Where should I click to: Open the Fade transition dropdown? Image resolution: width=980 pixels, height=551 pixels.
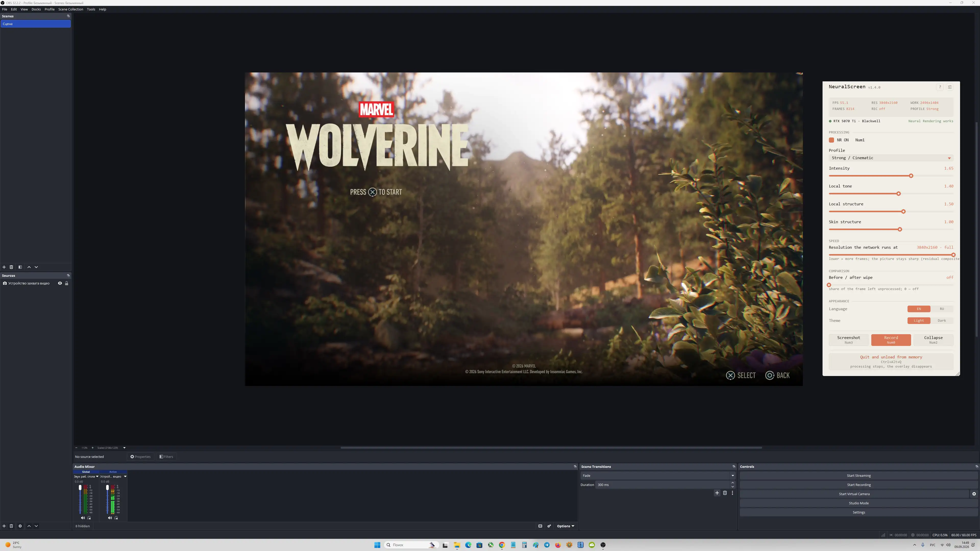coord(658,475)
